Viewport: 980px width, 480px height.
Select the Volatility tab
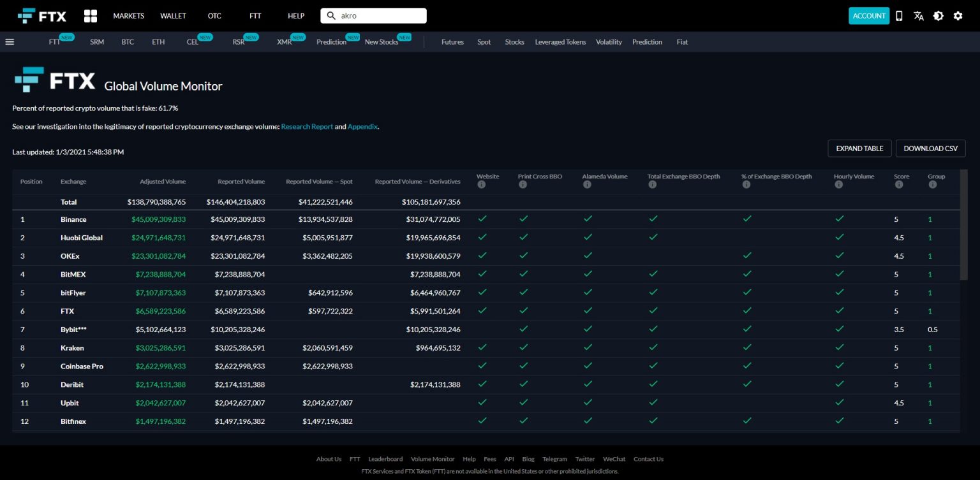tap(609, 42)
